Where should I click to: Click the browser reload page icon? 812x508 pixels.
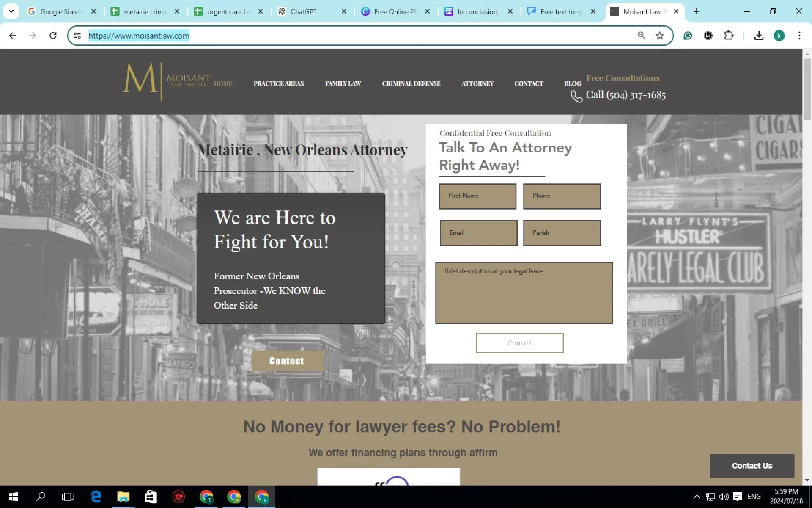point(53,36)
